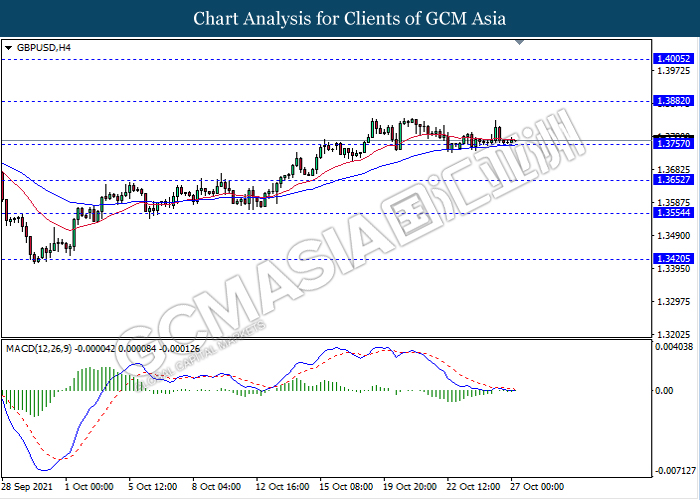Image resolution: width=700 pixels, height=500 pixels.
Task: Click the 5 Oct 12:00 time label
Action: point(152,487)
